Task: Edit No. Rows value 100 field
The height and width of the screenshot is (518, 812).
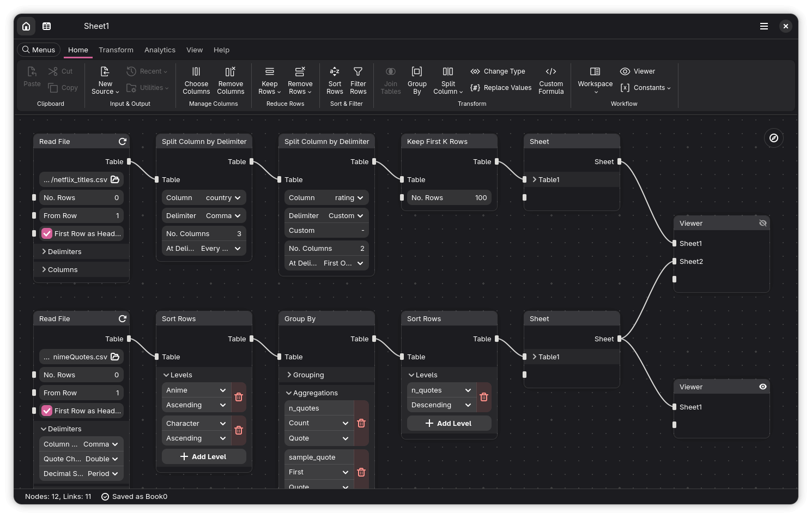Action: [449, 197]
